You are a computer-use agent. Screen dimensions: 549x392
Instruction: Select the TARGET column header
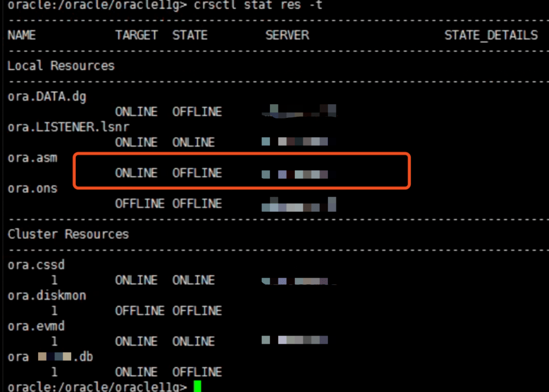coord(137,36)
